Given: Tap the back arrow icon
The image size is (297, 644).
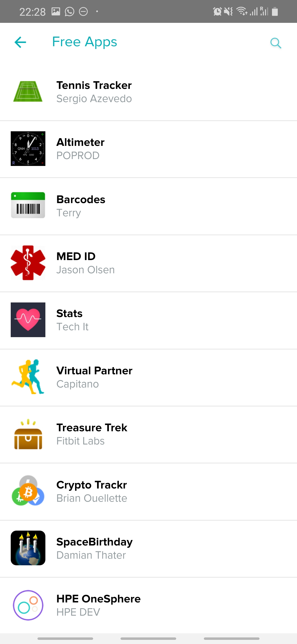Looking at the screenshot, I should [x=20, y=42].
